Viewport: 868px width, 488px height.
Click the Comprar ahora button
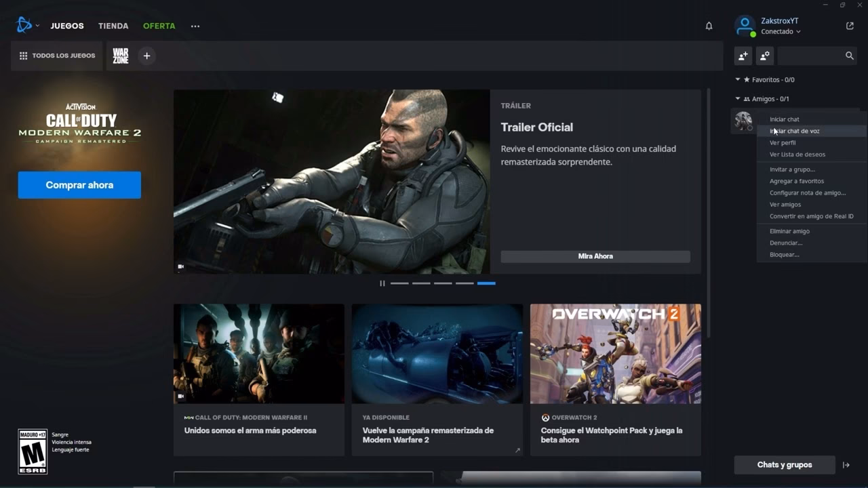coord(79,185)
